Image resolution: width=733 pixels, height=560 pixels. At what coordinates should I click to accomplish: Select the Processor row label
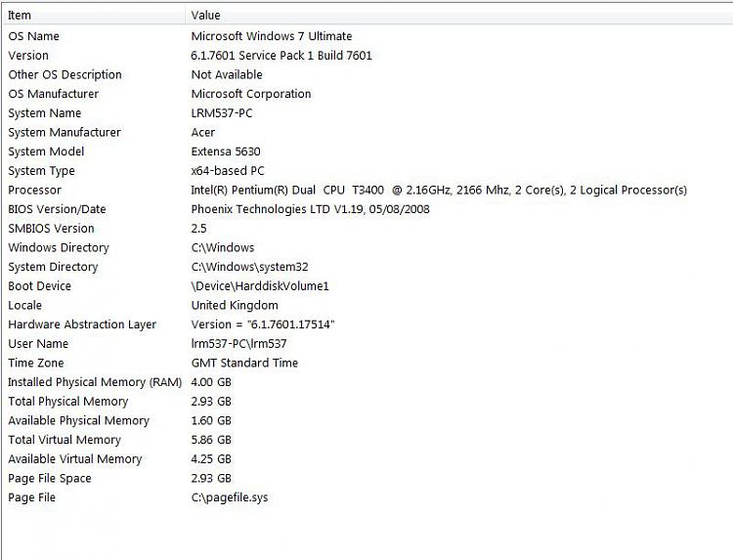point(34,190)
